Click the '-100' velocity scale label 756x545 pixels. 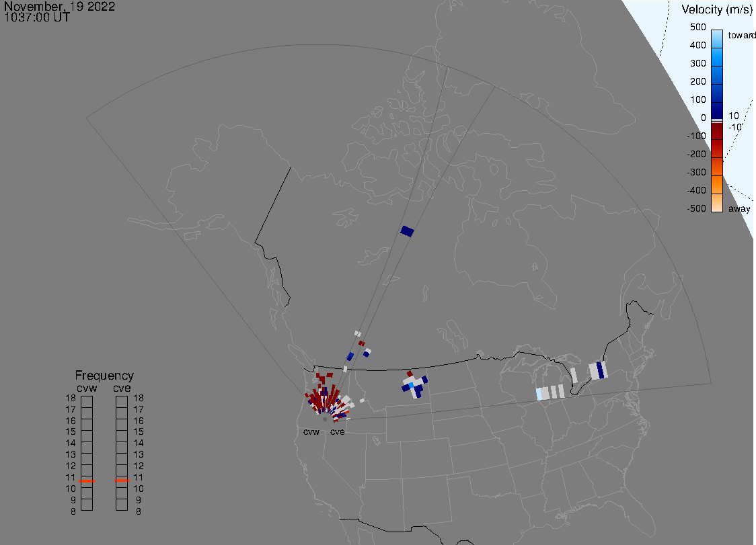(x=696, y=136)
